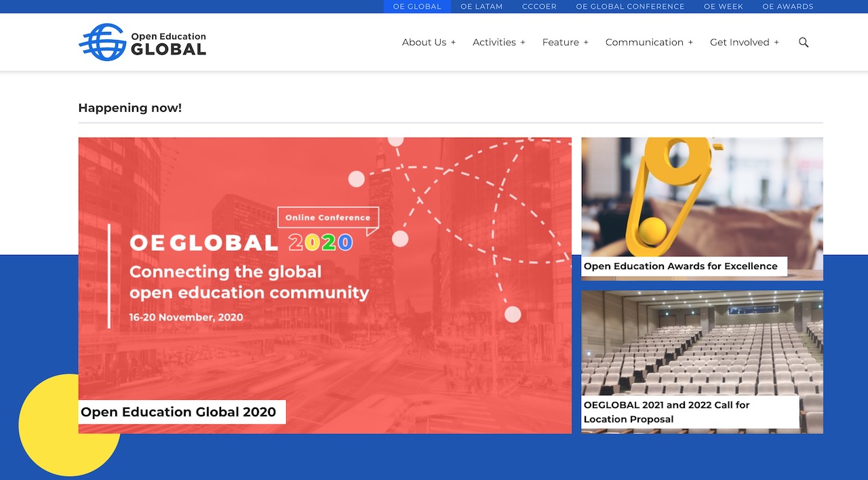
Task: Expand the Get Involved menu
Action: click(745, 42)
